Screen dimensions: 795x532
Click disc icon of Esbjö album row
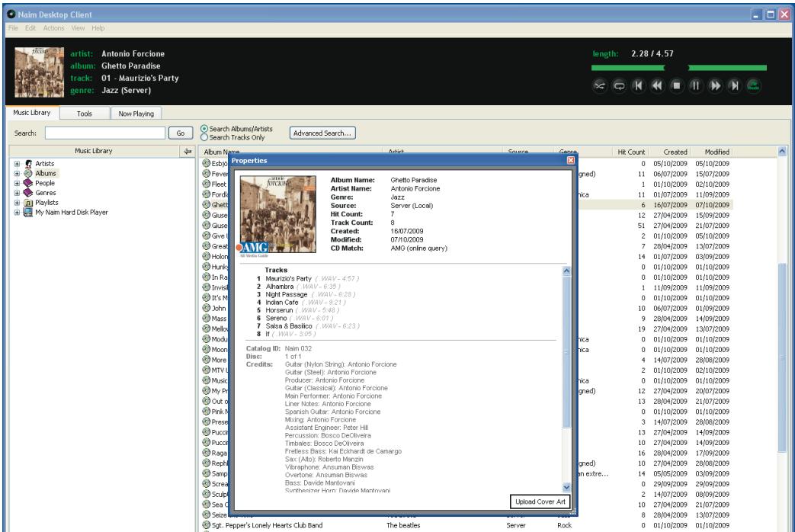coord(207,163)
